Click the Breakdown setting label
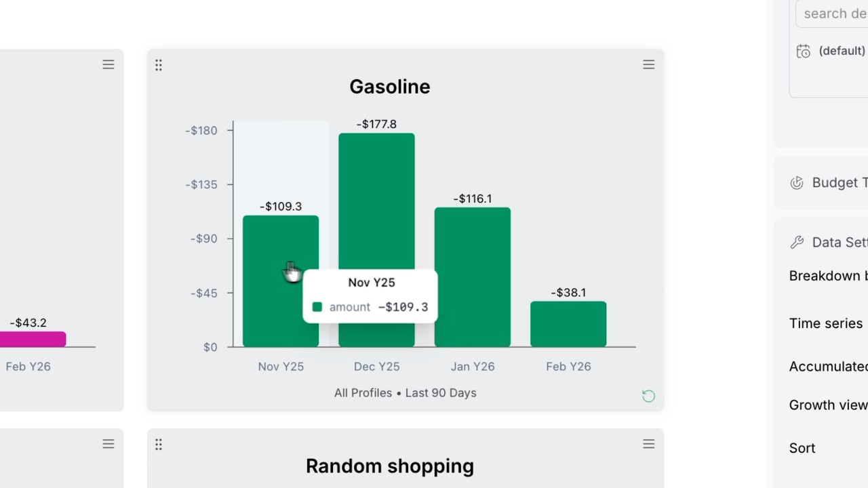This screenshot has width=868, height=488. coord(828,276)
